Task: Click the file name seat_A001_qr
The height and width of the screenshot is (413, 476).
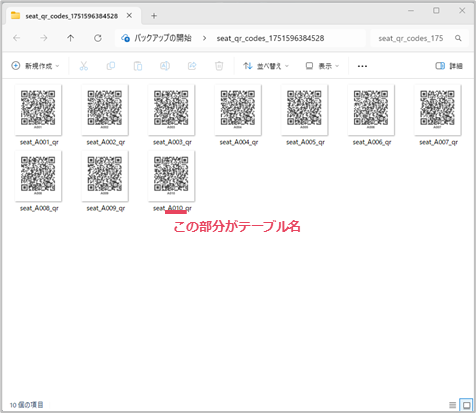Action: coord(39,142)
